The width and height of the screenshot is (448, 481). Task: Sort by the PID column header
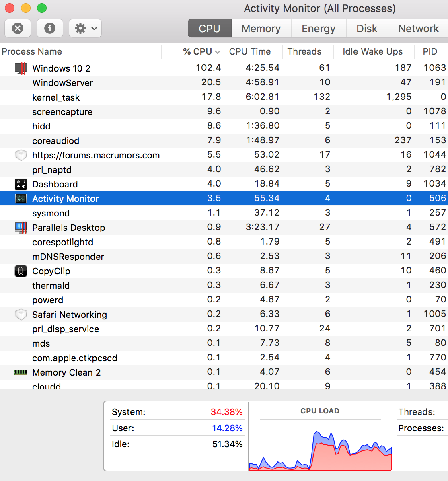431,51
